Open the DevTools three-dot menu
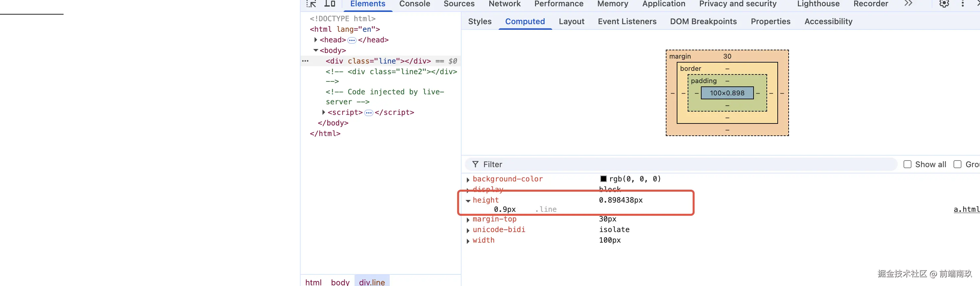Screen dimensions: 980x286 point(962,4)
